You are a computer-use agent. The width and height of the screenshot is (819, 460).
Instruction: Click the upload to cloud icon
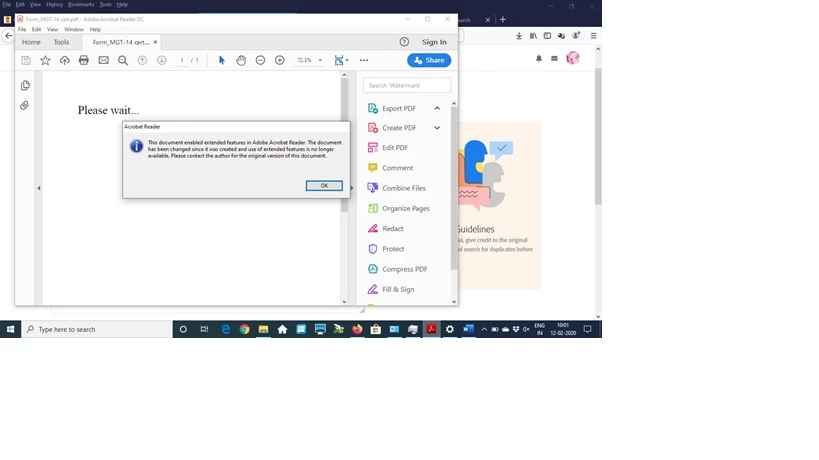coord(65,61)
